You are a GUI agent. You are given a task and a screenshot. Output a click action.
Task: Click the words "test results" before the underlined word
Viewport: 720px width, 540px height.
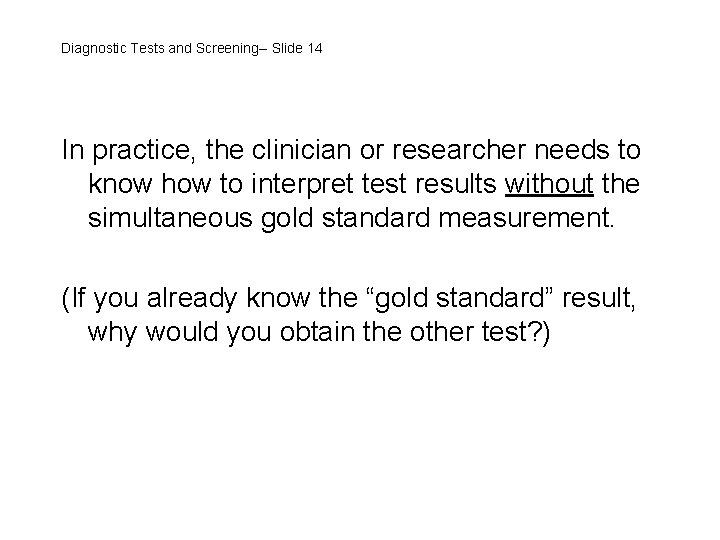point(429,184)
